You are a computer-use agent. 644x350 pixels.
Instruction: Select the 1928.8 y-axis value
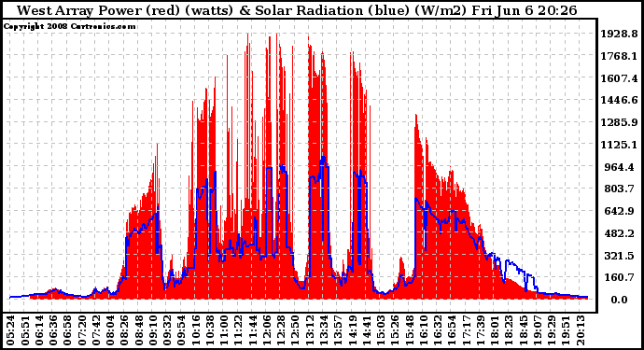[619, 34]
